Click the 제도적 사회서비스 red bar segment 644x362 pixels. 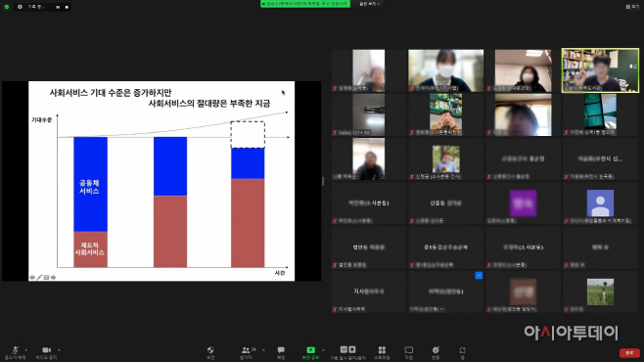coord(90,249)
